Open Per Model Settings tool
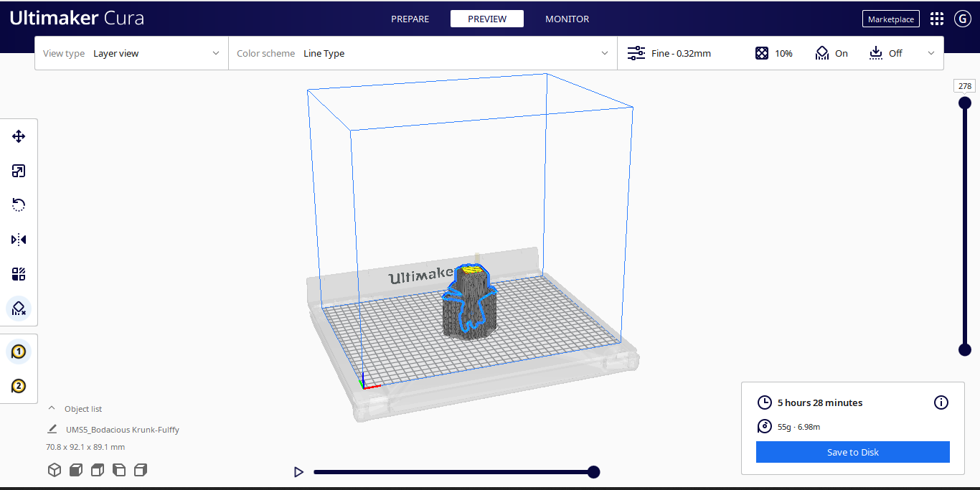The height and width of the screenshot is (490, 980). tap(19, 274)
